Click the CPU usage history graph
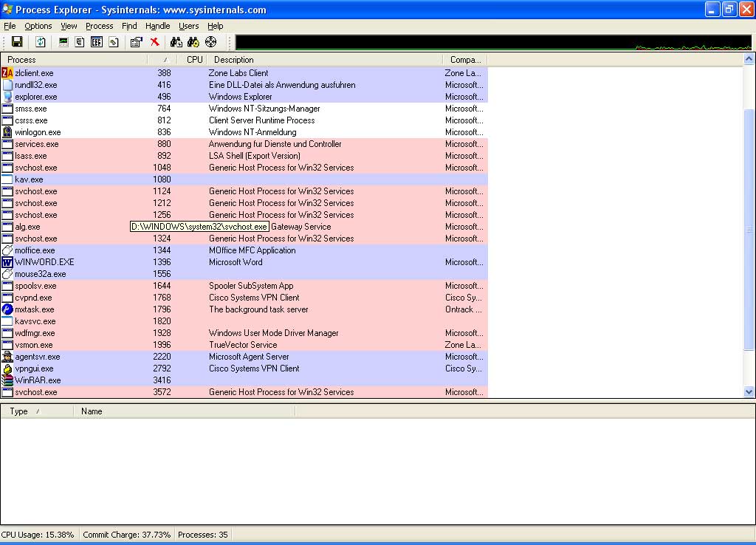Screen dimensions: 756x545 [x=493, y=42]
